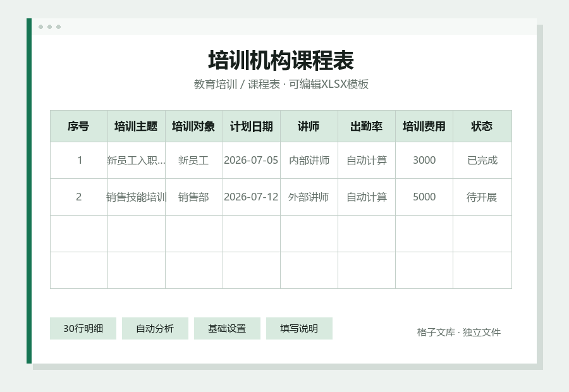Click the 30行明细 tag button
The height and width of the screenshot is (392, 569).
[83, 329]
